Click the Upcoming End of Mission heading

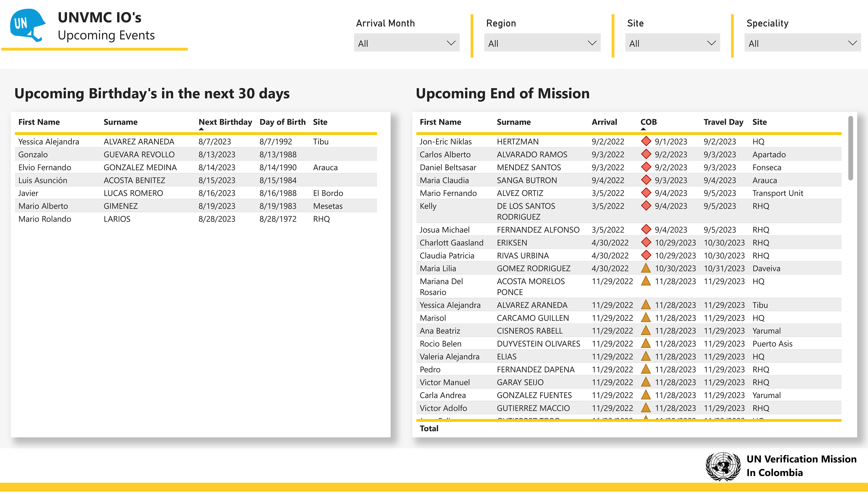point(503,93)
